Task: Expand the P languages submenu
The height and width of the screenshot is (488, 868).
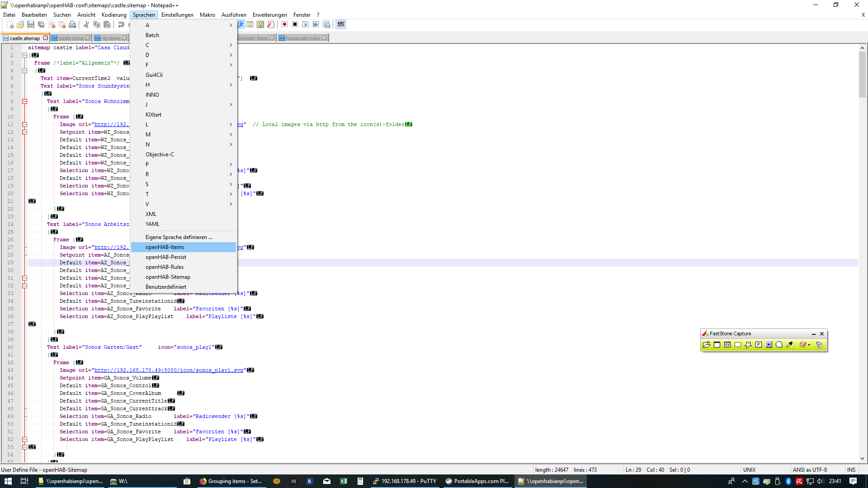Action: click(x=184, y=164)
